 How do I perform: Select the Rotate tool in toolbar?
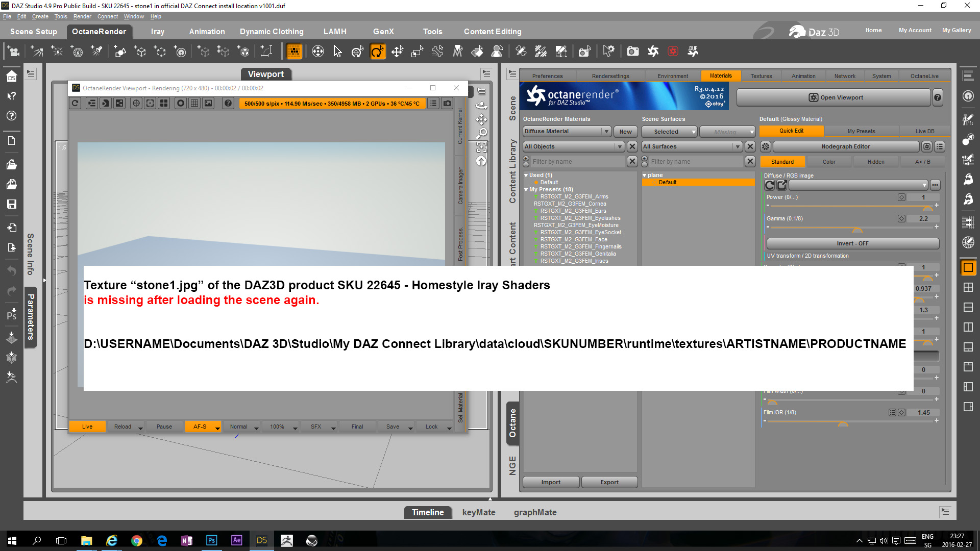pyautogui.click(x=377, y=52)
